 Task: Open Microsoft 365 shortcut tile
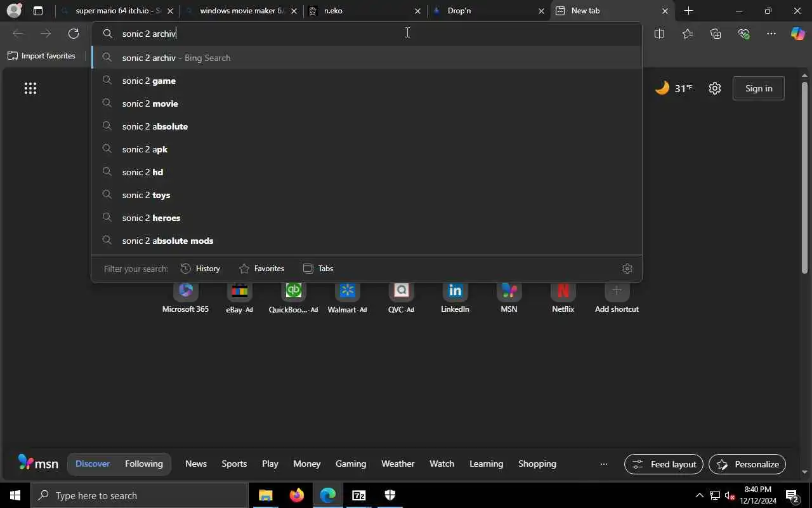pos(185,298)
